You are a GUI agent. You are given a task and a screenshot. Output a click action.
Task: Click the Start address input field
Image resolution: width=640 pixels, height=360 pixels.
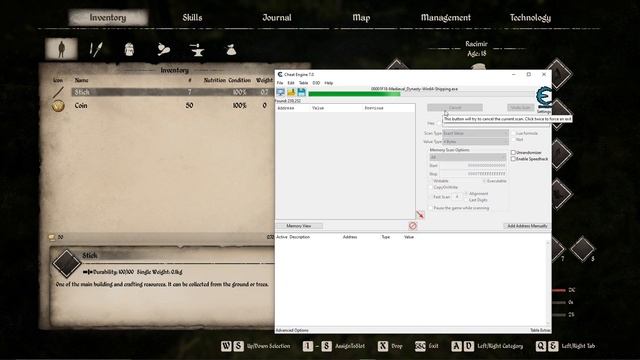pos(473,166)
